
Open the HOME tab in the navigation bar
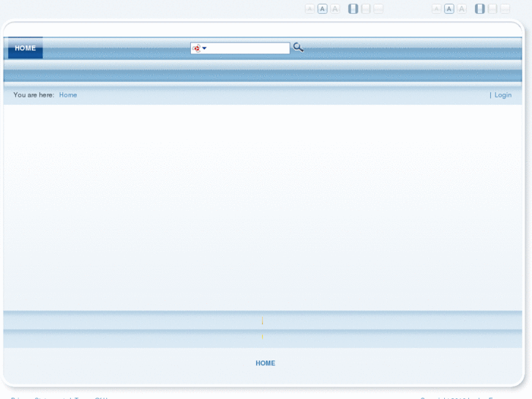coord(26,48)
